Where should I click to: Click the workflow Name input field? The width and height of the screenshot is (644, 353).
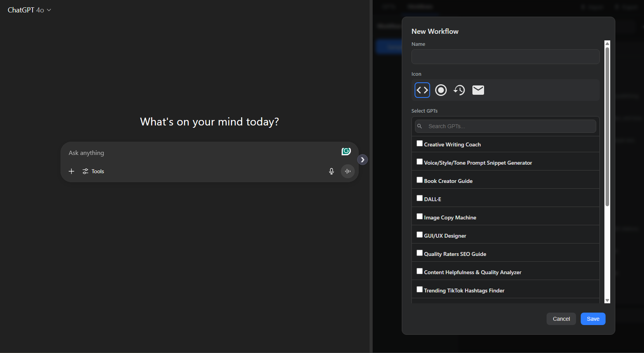click(505, 57)
